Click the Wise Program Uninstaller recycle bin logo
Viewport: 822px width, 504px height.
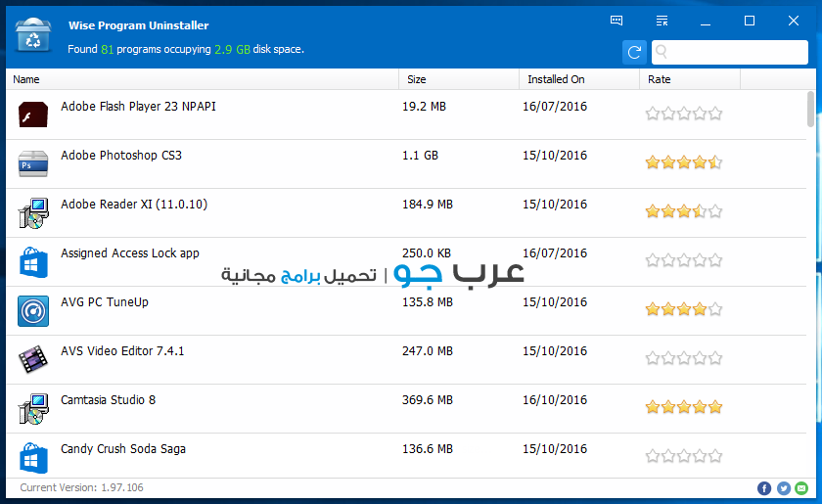33,35
